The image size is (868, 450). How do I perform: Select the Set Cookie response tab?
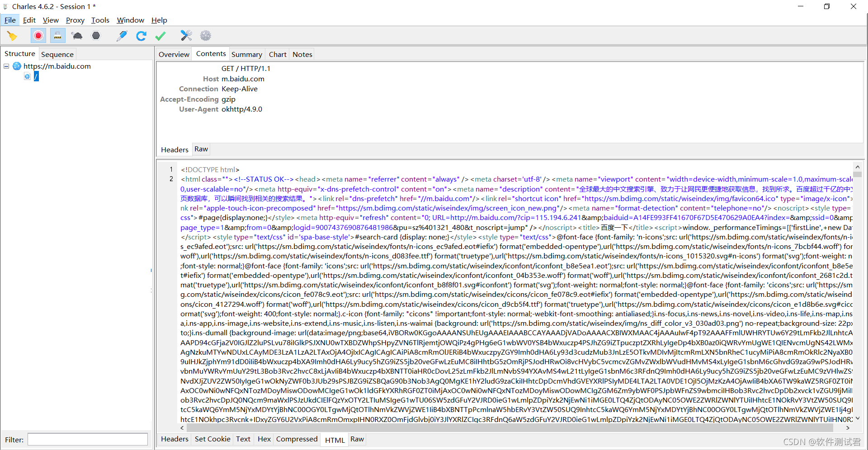point(212,439)
